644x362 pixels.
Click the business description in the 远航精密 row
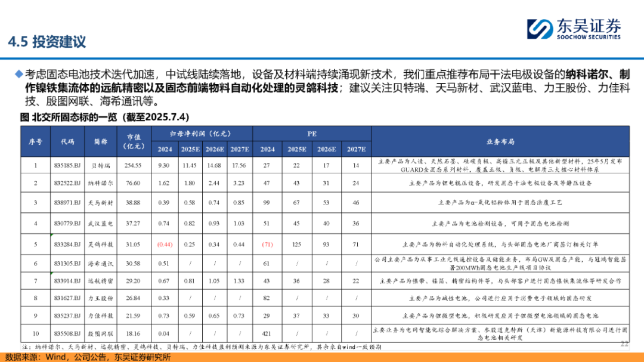pyautogui.click(x=500, y=281)
